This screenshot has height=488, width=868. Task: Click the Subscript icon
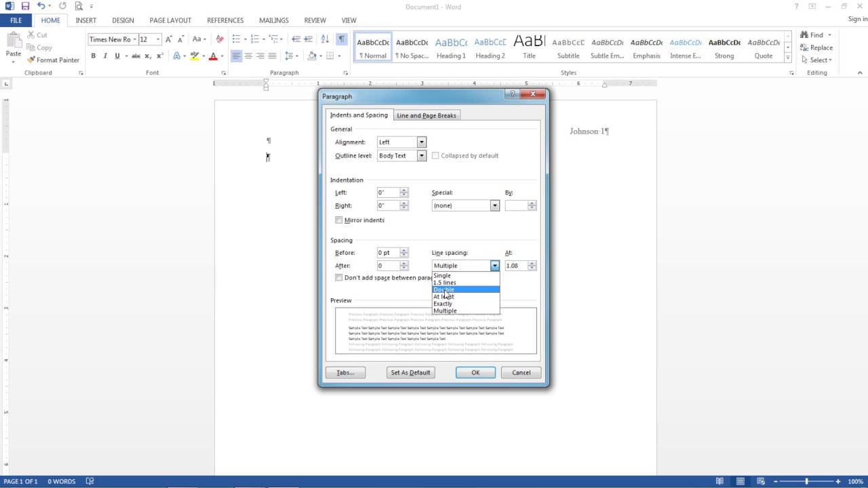tap(148, 56)
